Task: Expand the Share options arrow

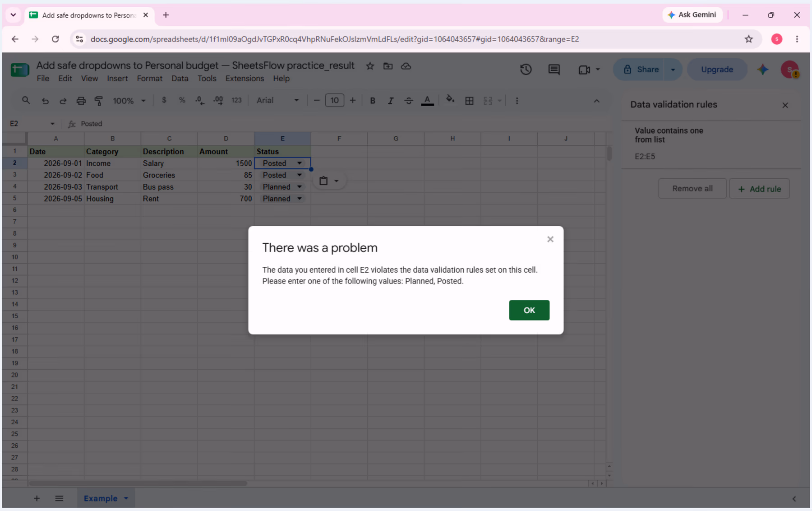Action: [x=673, y=70]
